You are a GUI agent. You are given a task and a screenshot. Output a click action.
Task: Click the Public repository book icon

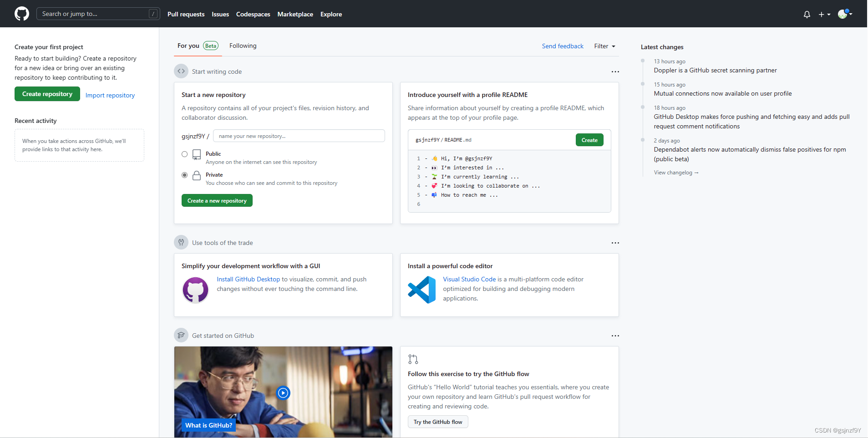(197, 155)
